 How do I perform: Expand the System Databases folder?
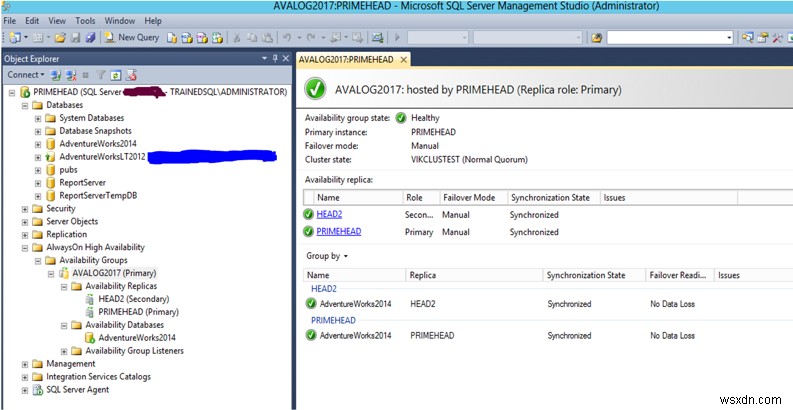click(x=38, y=118)
